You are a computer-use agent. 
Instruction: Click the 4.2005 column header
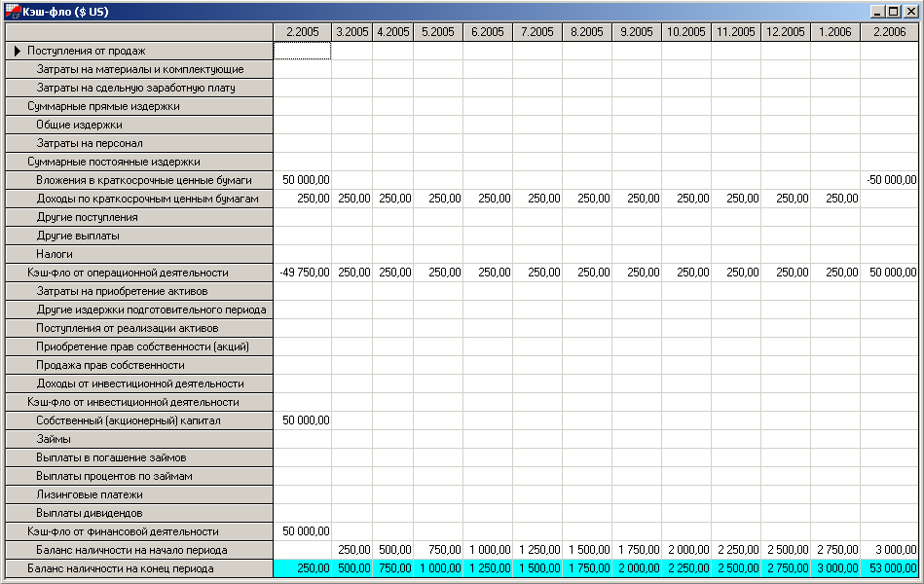click(x=393, y=32)
